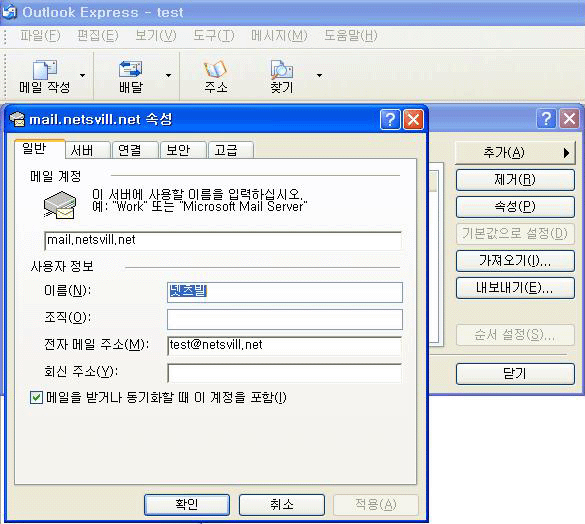This screenshot has height=524, width=585.
Task: Expand the 메일 작성 dropdown arrow
Action: pos(82,75)
